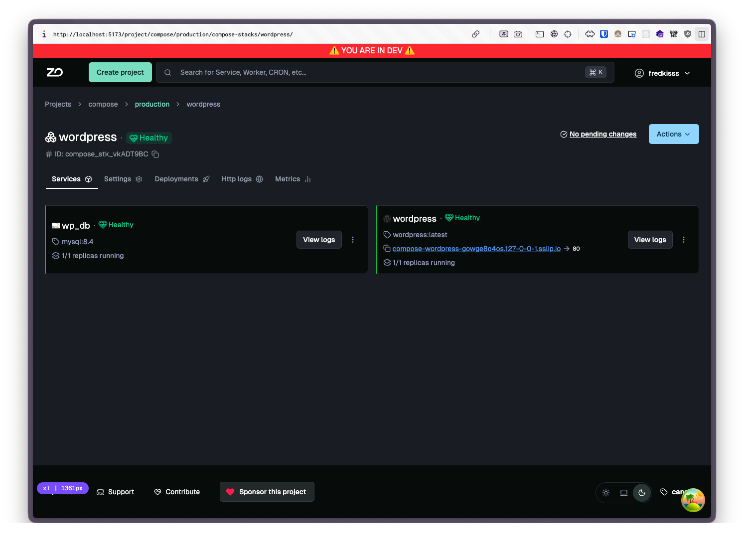Open the Deployments tab

(182, 179)
